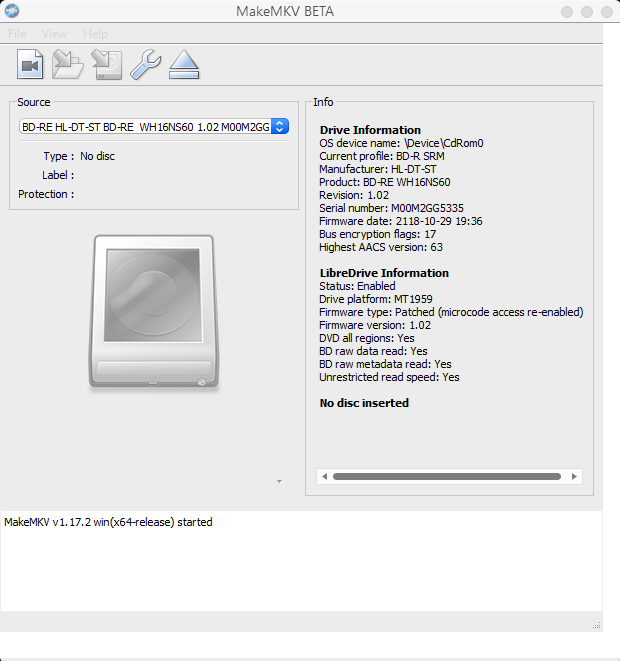Open the Source drive dropdown
The image size is (620, 661).
pyautogui.click(x=153, y=126)
